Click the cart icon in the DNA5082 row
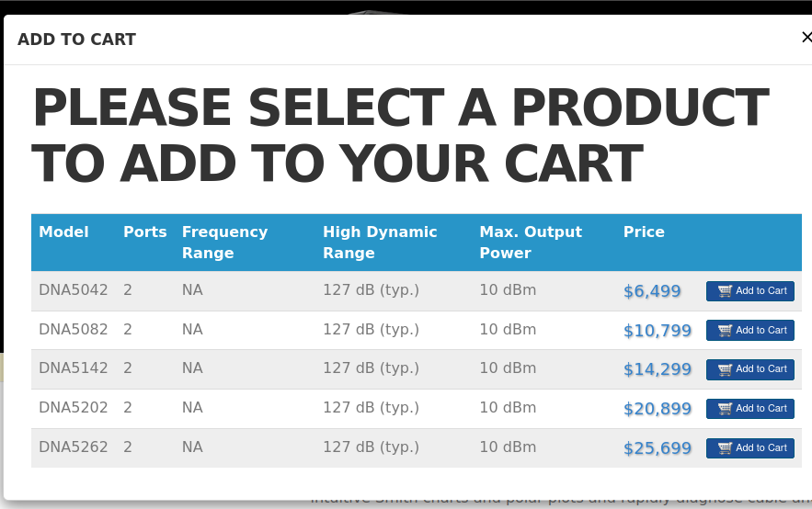 pos(725,331)
